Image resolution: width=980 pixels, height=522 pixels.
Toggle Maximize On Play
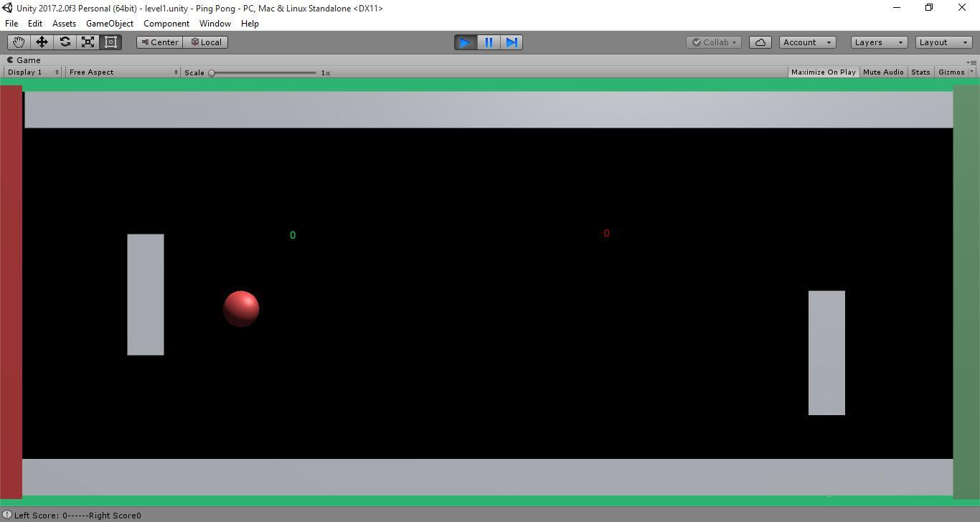coord(823,72)
